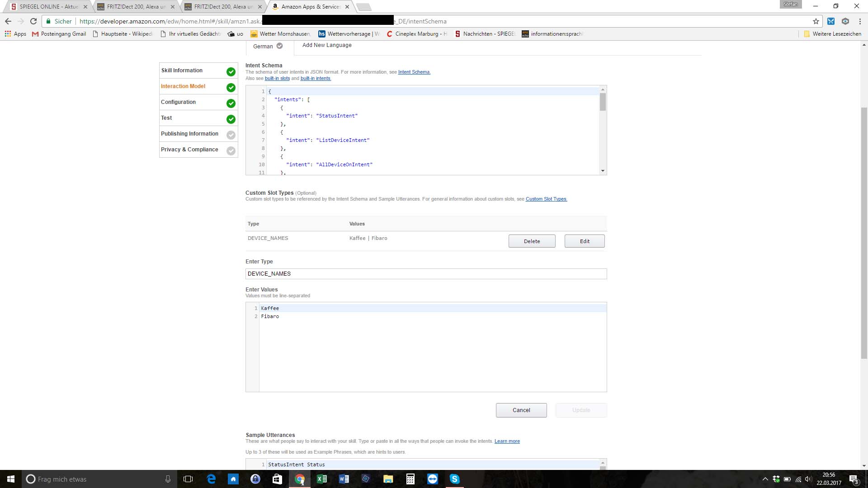Screen dimensions: 868x488
Task: Close the SPIEGEL ONLINE tab
Action: coord(85,7)
